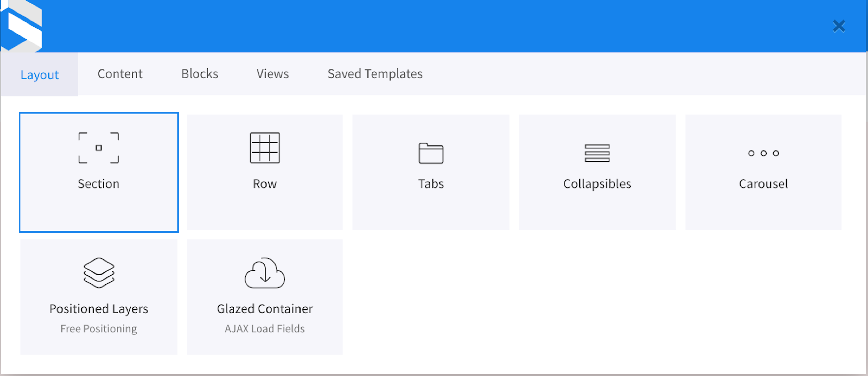Screen dimensions: 868x376
Task: Open the Saved Templates tab
Action: coord(375,74)
